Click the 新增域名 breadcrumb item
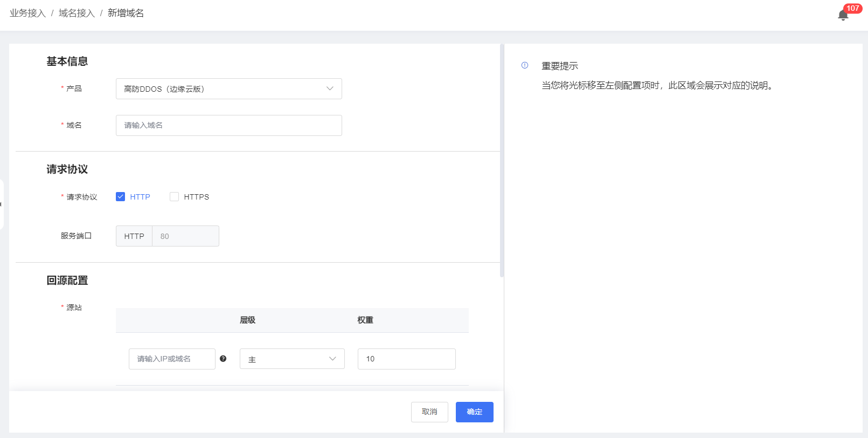 [x=126, y=13]
